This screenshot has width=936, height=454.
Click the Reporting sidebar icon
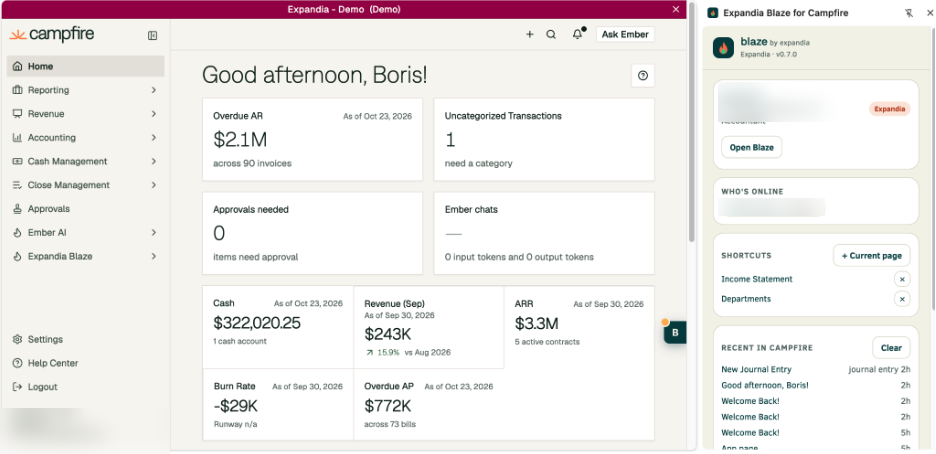coord(17,90)
